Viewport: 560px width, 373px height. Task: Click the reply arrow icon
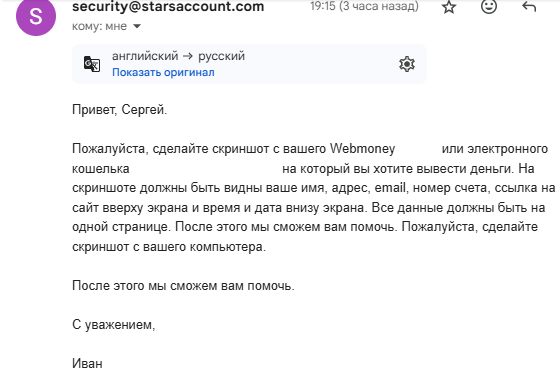529,6
